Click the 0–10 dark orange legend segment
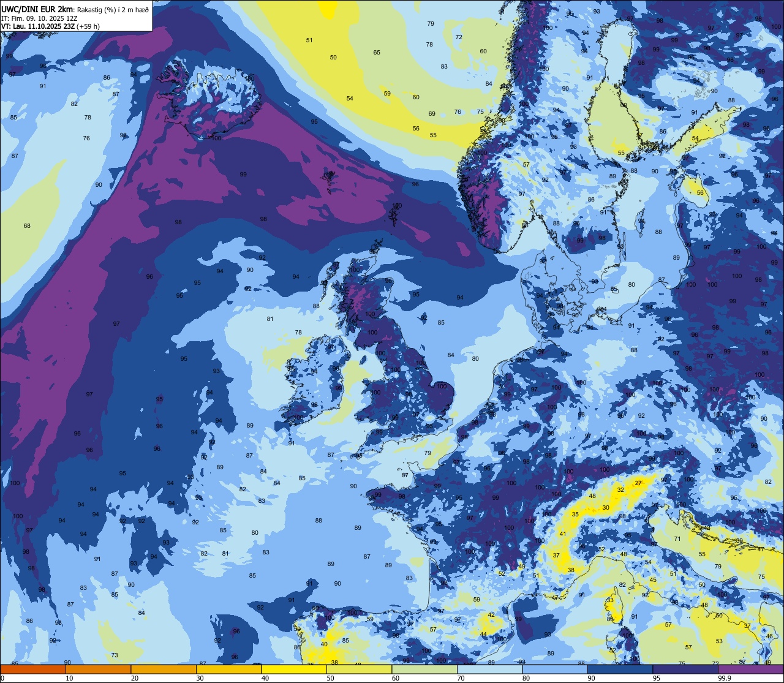 33,669
